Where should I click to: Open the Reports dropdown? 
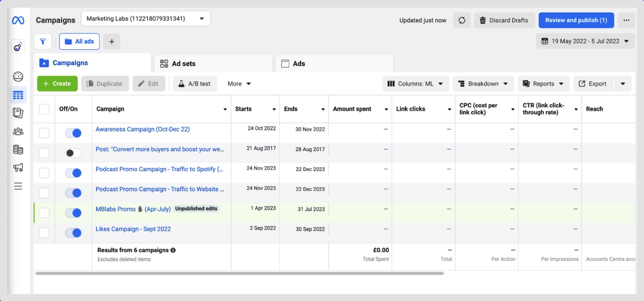pyautogui.click(x=543, y=83)
